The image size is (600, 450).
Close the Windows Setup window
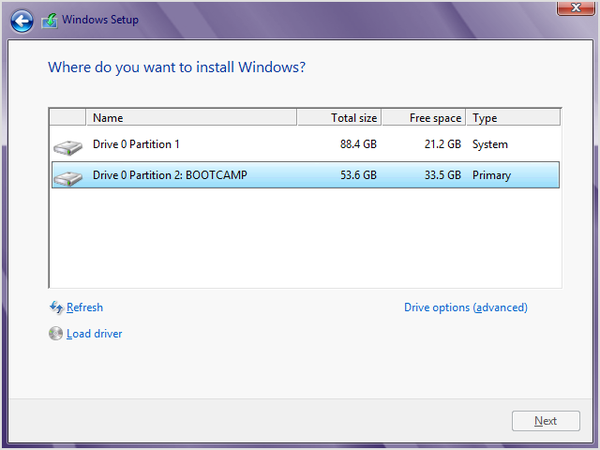576,7
